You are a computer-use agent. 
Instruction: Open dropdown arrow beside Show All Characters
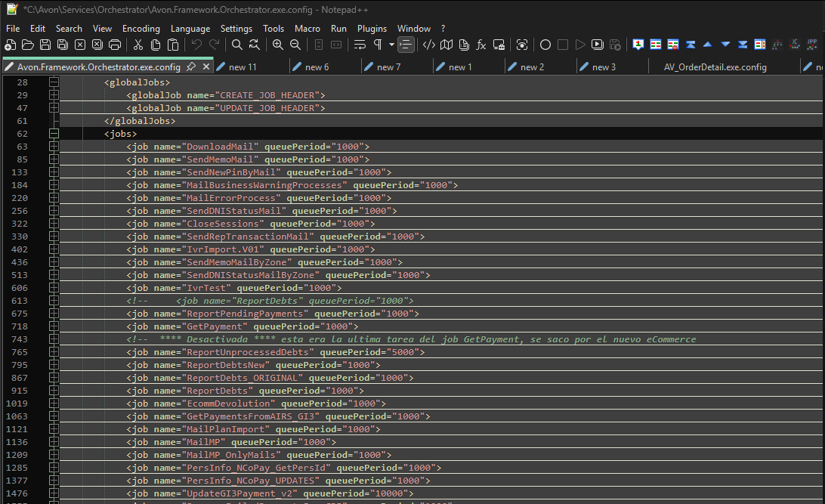391,45
